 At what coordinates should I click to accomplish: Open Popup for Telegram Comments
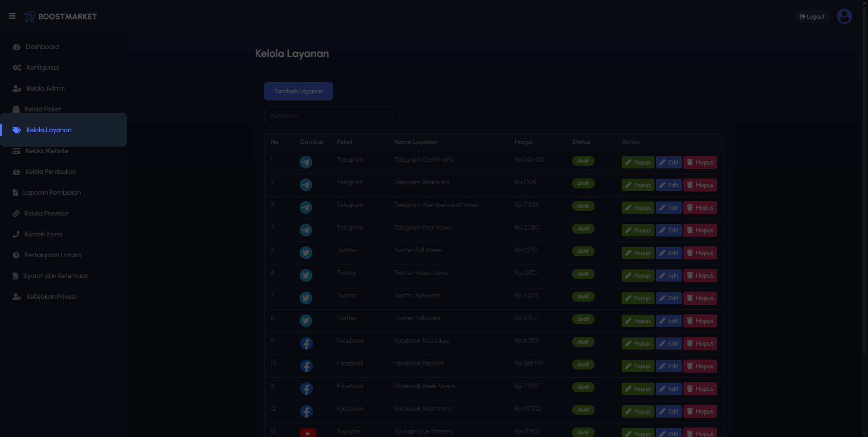coord(638,162)
